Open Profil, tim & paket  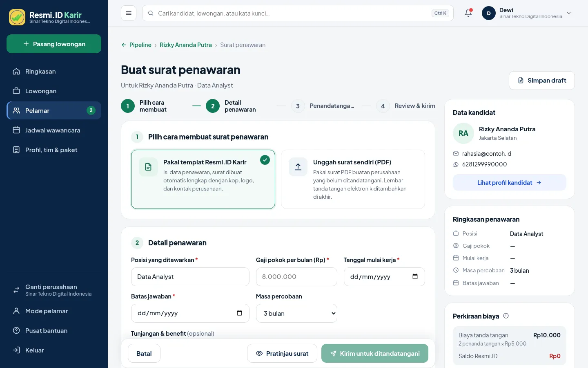click(54, 150)
